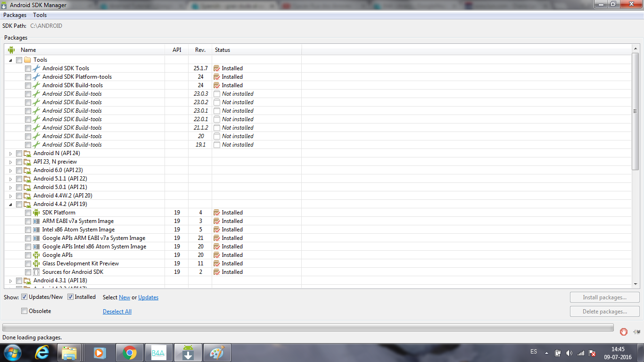Click the Android robot icon in Name header
Screen dimensions: 644x362
coord(11,49)
